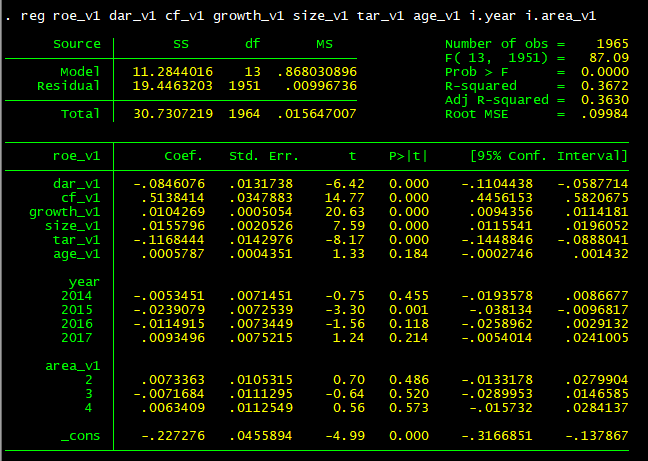Click year 2015 p-value 0.001
Image resolution: width=648 pixels, height=461 pixels.
click(x=408, y=310)
